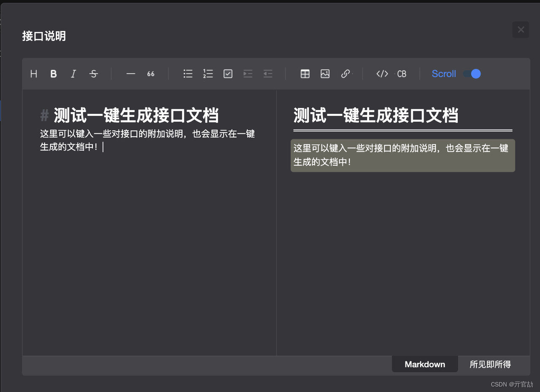Insert ordered numbered list
540x392 pixels.
click(x=208, y=74)
